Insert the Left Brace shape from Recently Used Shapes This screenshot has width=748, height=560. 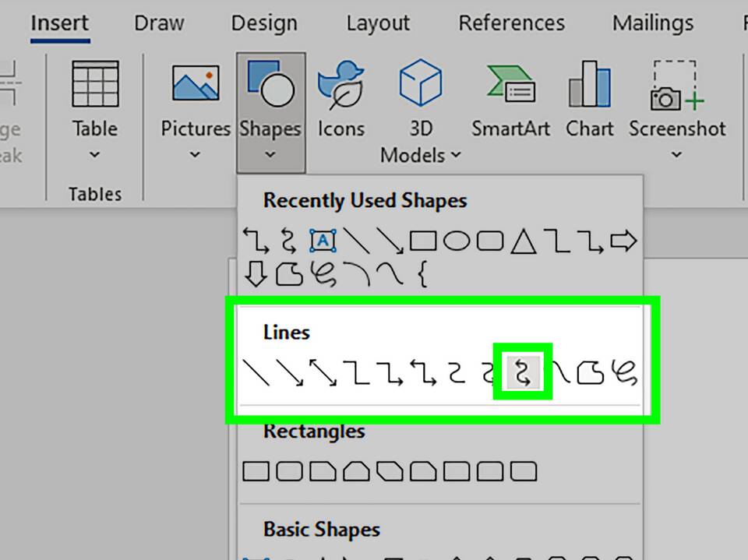click(423, 274)
